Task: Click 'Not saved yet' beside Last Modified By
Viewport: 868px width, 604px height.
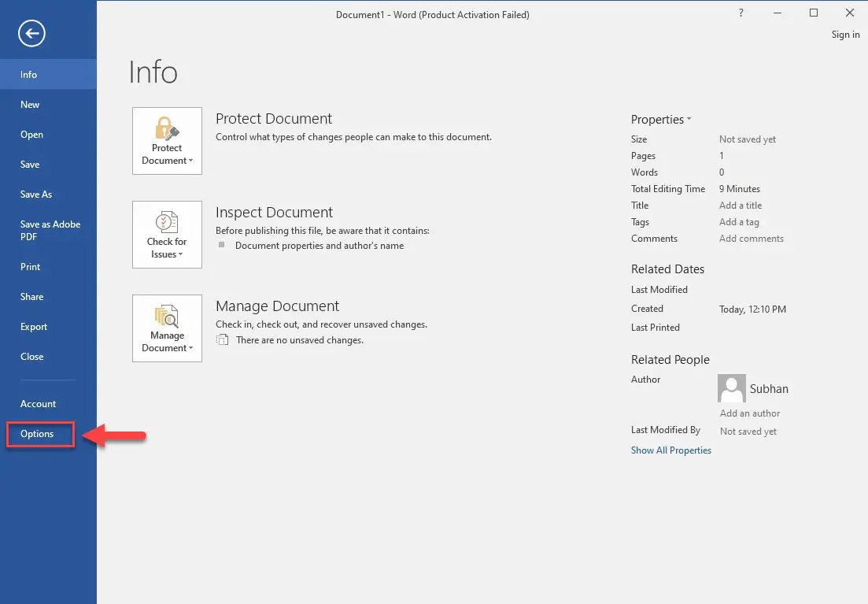Action: (748, 431)
